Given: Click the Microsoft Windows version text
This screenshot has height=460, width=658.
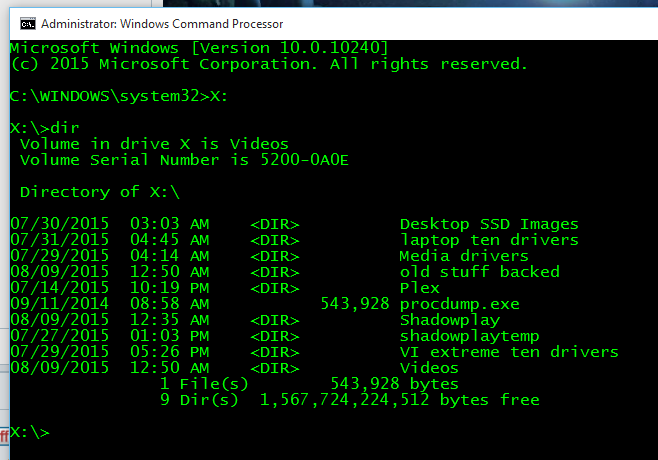Looking at the screenshot, I should pyautogui.click(x=199, y=48).
